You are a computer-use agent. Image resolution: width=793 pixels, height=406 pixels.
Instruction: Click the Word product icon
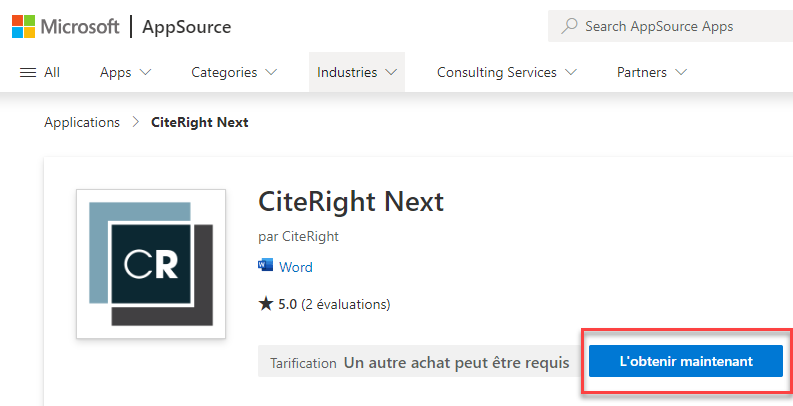265,265
